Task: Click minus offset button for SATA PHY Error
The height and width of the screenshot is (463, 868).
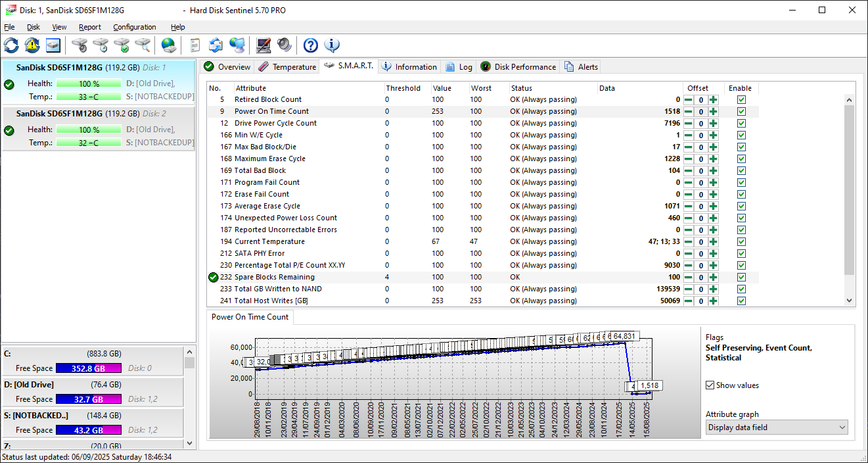Action: pos(689,254)
